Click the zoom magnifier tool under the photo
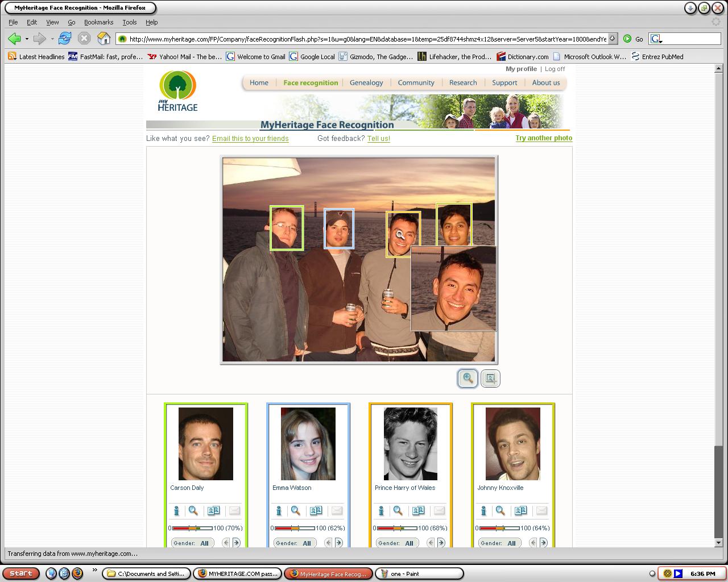The width and height of the screenshot is (728, 582). tap(468, 379)
